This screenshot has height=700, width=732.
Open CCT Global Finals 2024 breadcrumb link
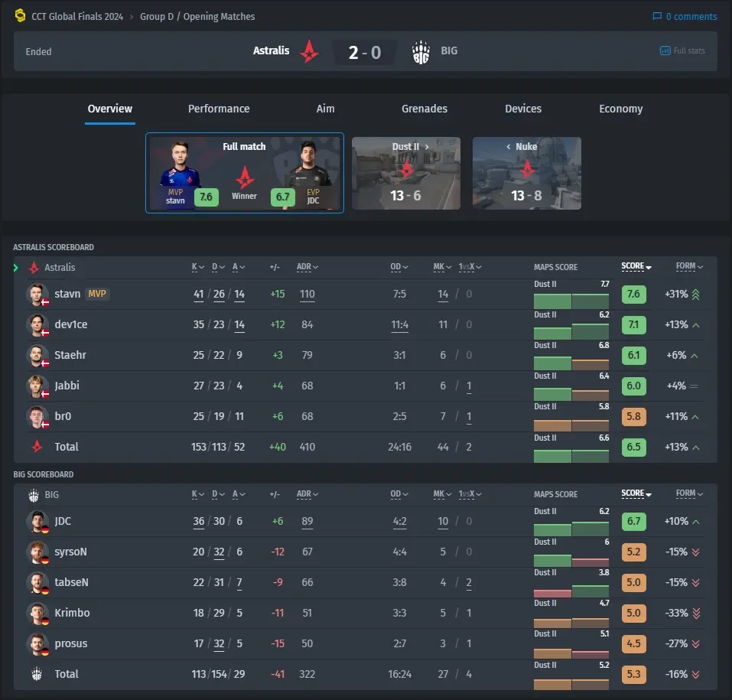tap(77, 17)
